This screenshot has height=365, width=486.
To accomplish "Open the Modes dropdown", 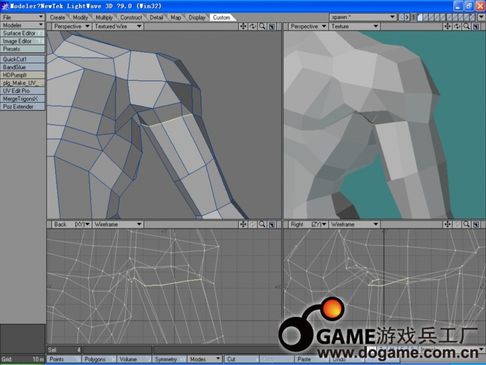I will point(204,359).
